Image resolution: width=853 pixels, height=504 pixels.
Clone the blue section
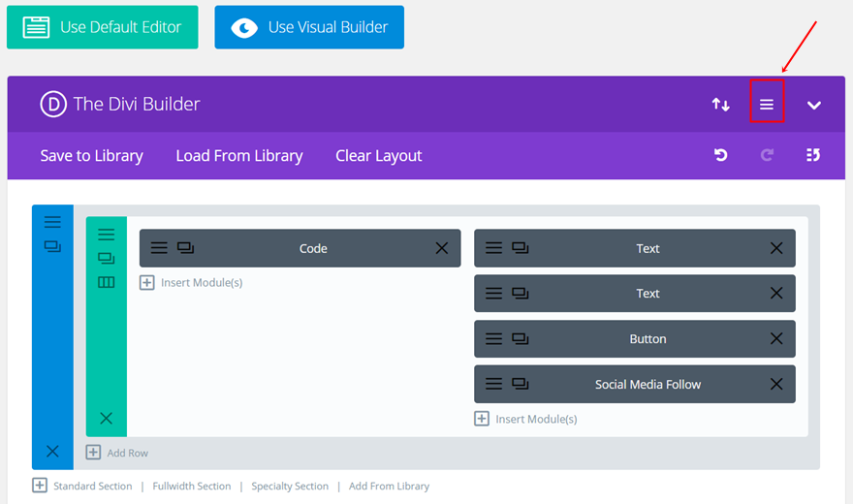click(x=52, y=247)
